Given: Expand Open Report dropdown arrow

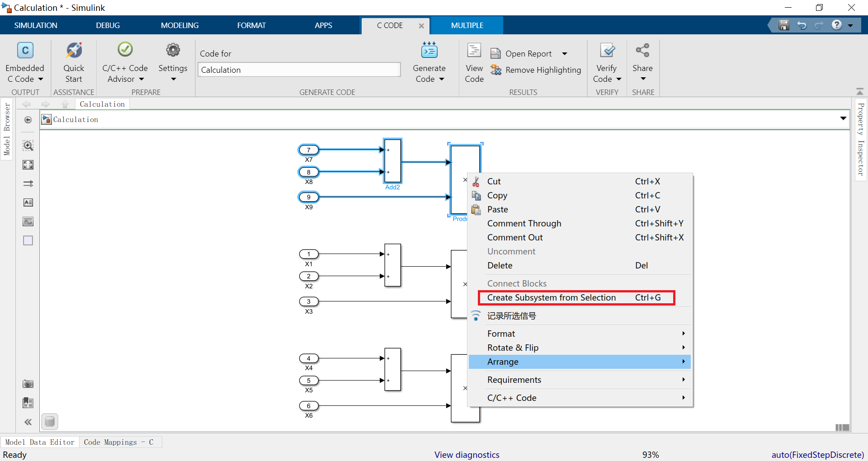Looking at the screenshot, I should 565,54.
